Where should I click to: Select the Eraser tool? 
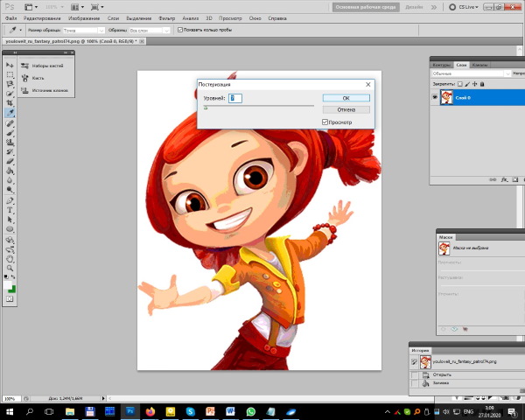click(x=10, y=161)
